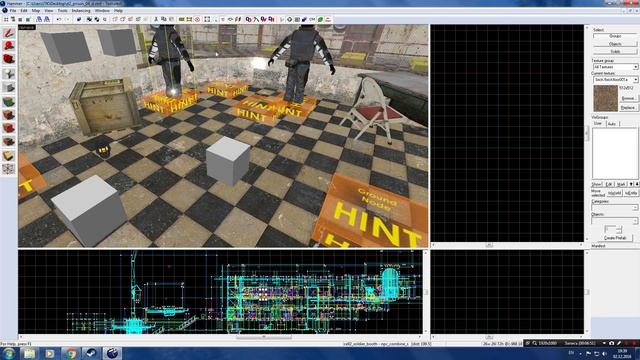
Task: Choose Groups selection mode
Action: coord(615,36)
